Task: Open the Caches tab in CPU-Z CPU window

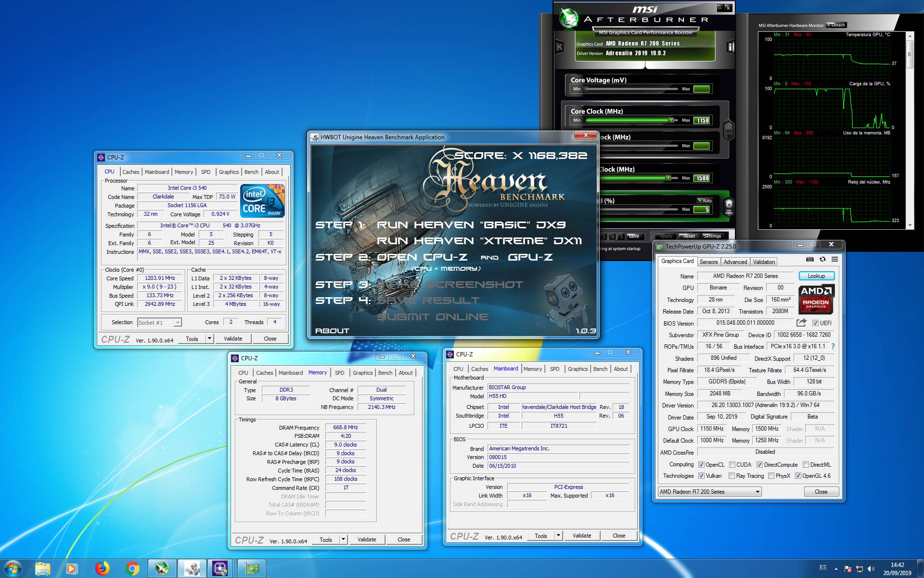Action: [x=130, y=172]
